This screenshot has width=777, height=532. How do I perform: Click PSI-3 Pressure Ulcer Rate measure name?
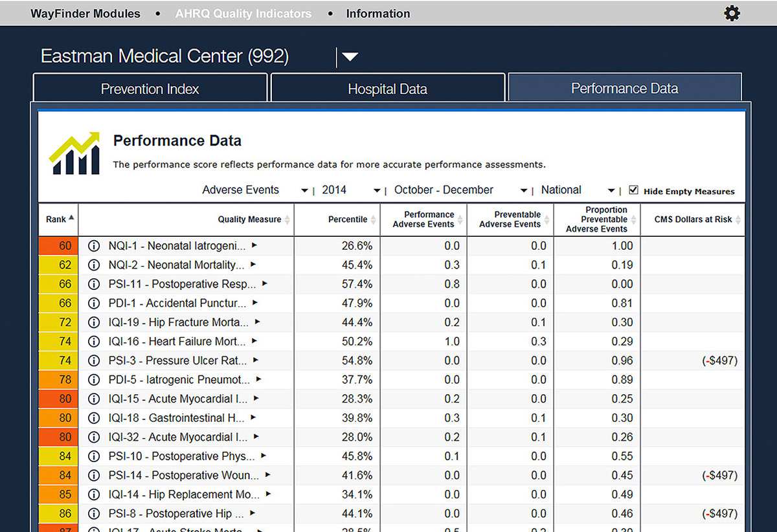(177, 360)
